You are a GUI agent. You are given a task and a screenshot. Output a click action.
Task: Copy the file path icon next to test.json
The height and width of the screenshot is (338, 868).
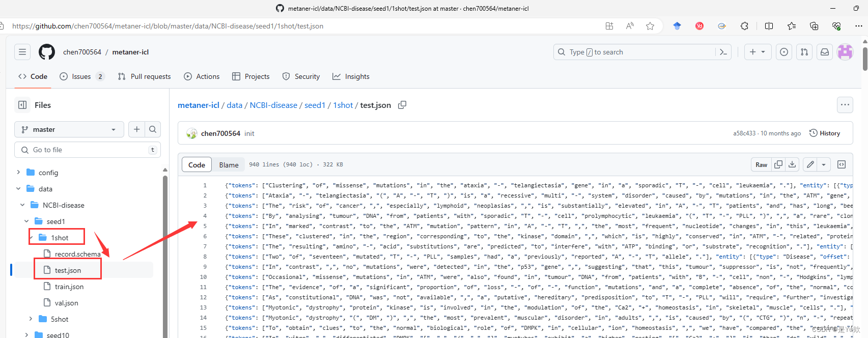coord(402,105)
